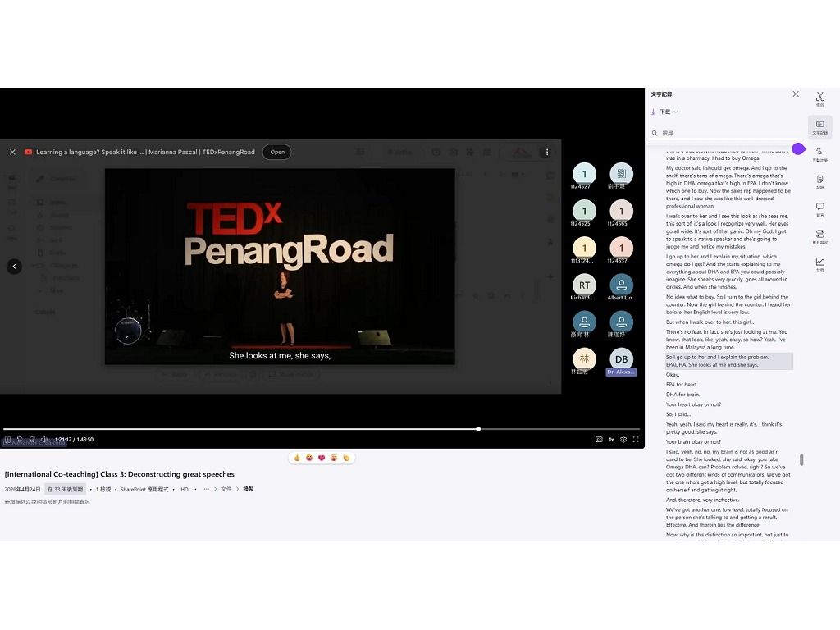The image size is (840, 630).
Task: Click the Open button beside the YouTube title
Action: (277, 152)
